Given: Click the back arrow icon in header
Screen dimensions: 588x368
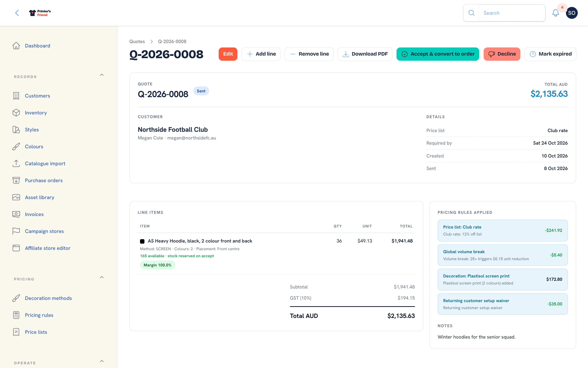Looking at the screenshot, I should pos(17,13).
